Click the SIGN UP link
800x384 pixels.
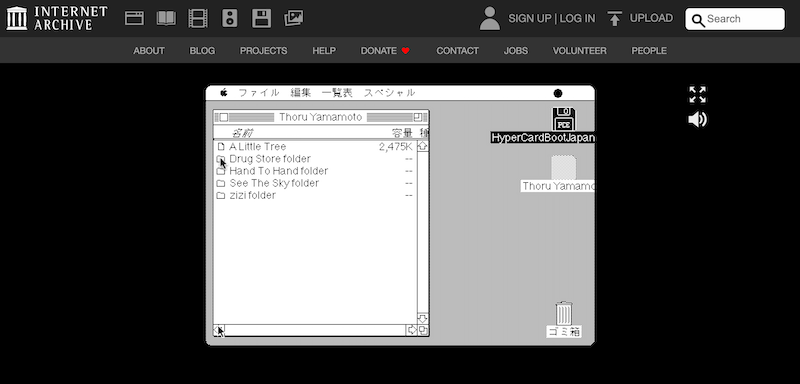point(530,19)
